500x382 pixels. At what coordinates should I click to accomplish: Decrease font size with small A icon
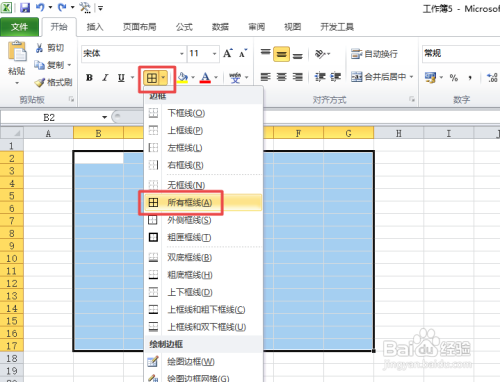pyautogui.click(x=243, y=53)
